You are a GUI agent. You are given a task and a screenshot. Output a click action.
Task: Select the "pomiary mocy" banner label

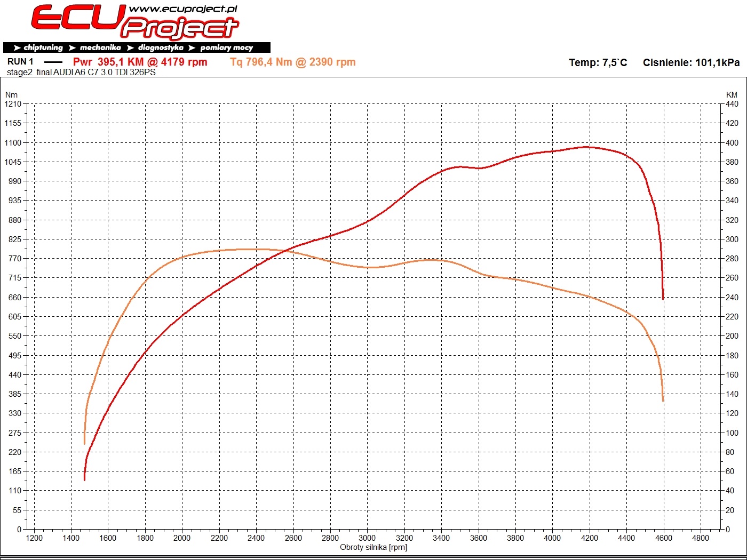pyautogui.click(x=226, y=47)
